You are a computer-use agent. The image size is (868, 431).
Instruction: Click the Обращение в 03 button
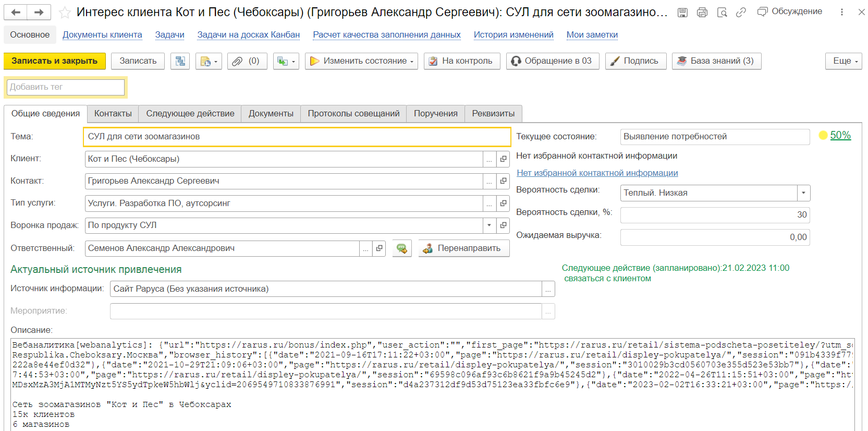tap(553, 61)
